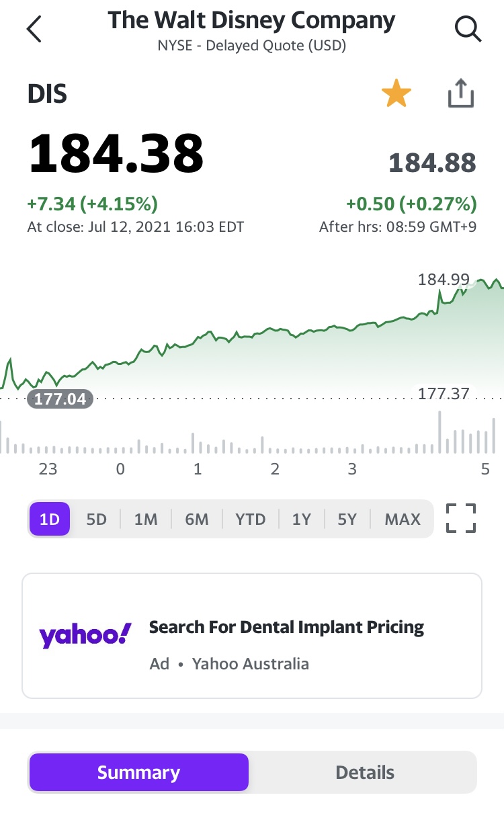Screen dimensions: 504x828
Task: Switch to the Summary tab
Action: pos(138,772)
